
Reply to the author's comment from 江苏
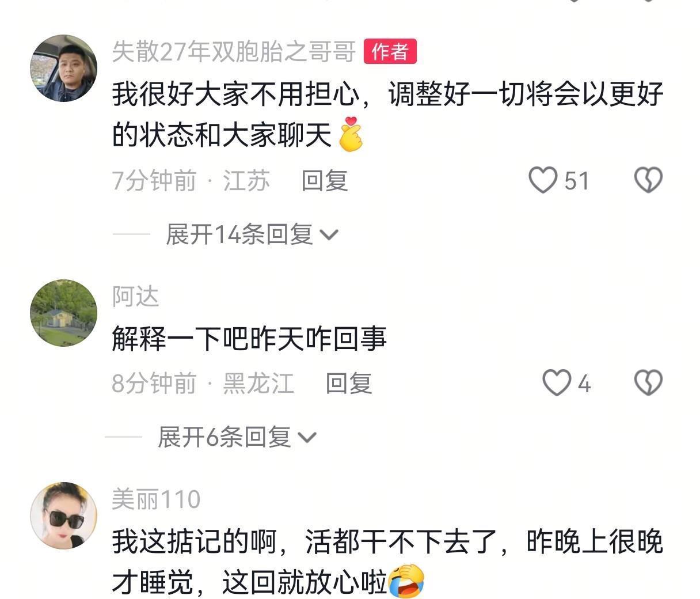(x=325, y=181)
